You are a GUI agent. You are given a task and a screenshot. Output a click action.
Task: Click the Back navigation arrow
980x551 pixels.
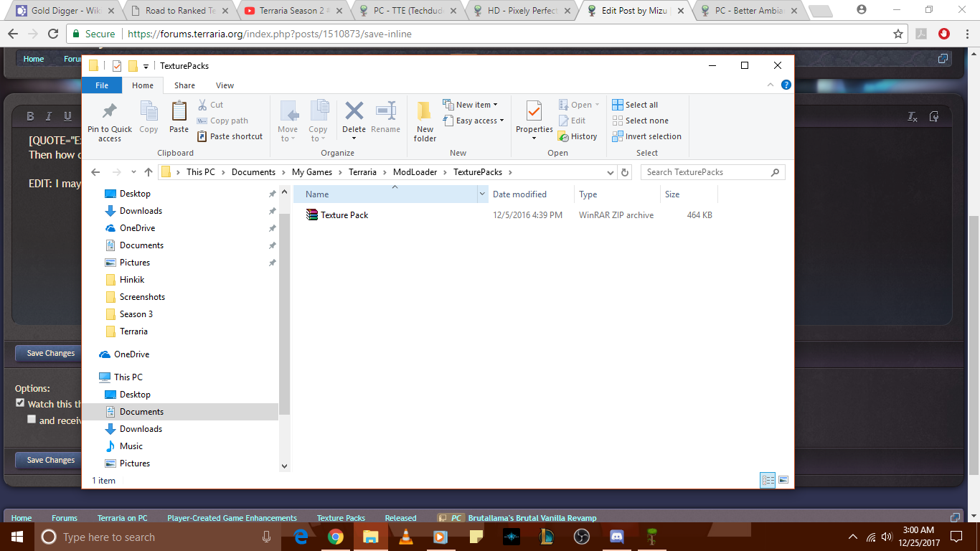point(95,172)
